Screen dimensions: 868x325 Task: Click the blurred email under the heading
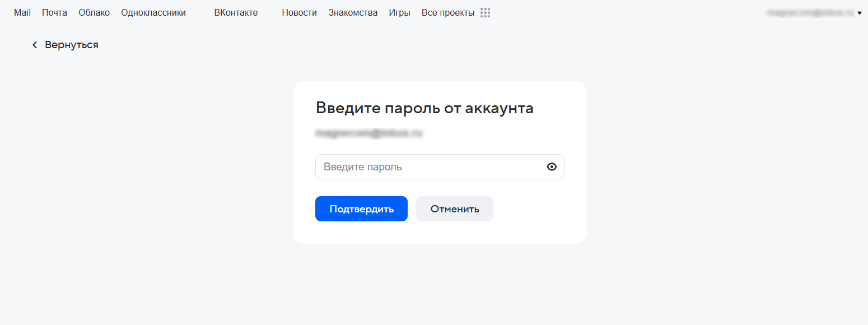tap(369, 133)
